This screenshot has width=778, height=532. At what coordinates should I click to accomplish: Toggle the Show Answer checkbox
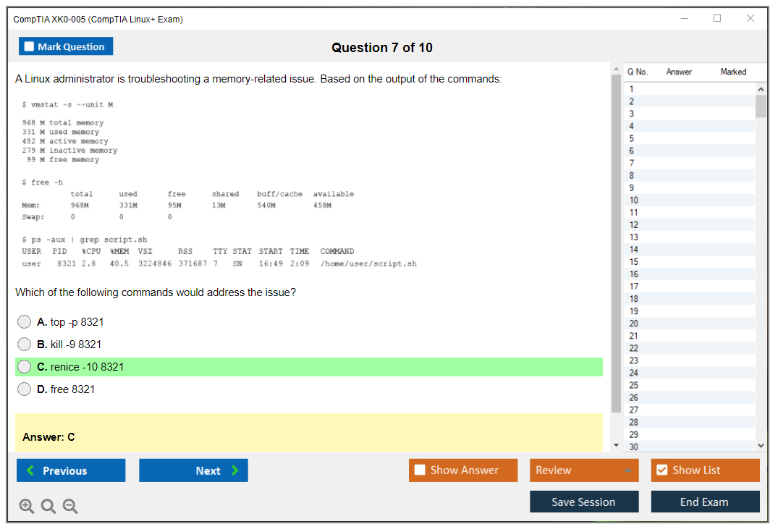tap(420, 470)
